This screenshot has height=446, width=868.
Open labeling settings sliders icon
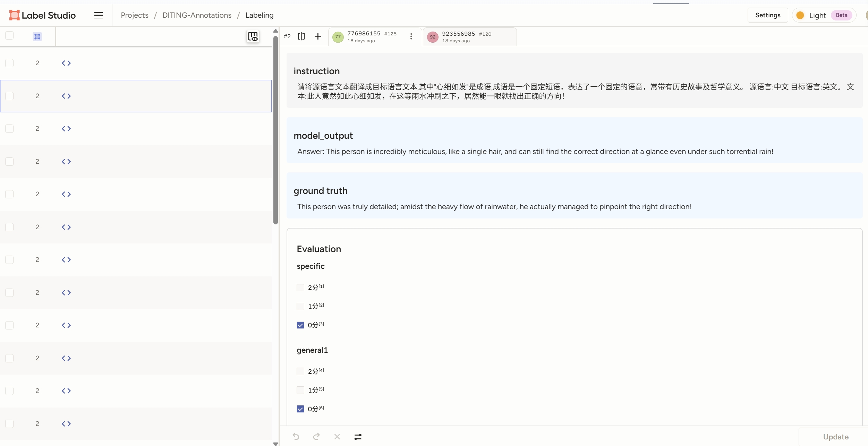coord(358,437)
